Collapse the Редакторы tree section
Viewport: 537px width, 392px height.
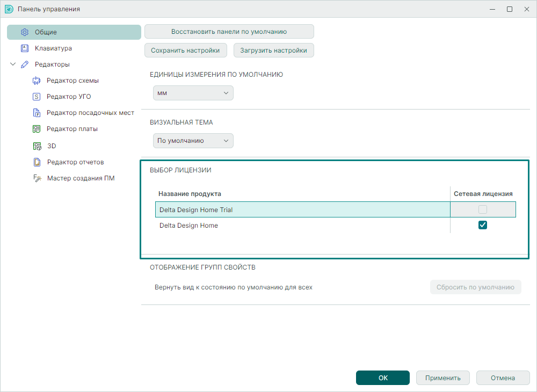[13, 64]
